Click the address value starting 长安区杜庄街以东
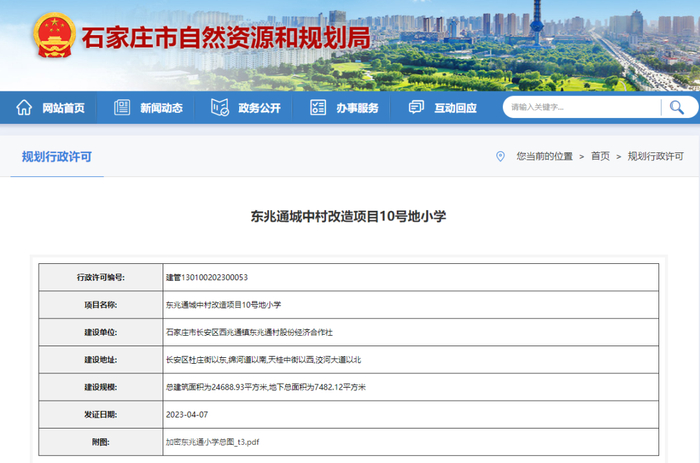Viewport: 700px width, 463px height. tap(263, 360)
